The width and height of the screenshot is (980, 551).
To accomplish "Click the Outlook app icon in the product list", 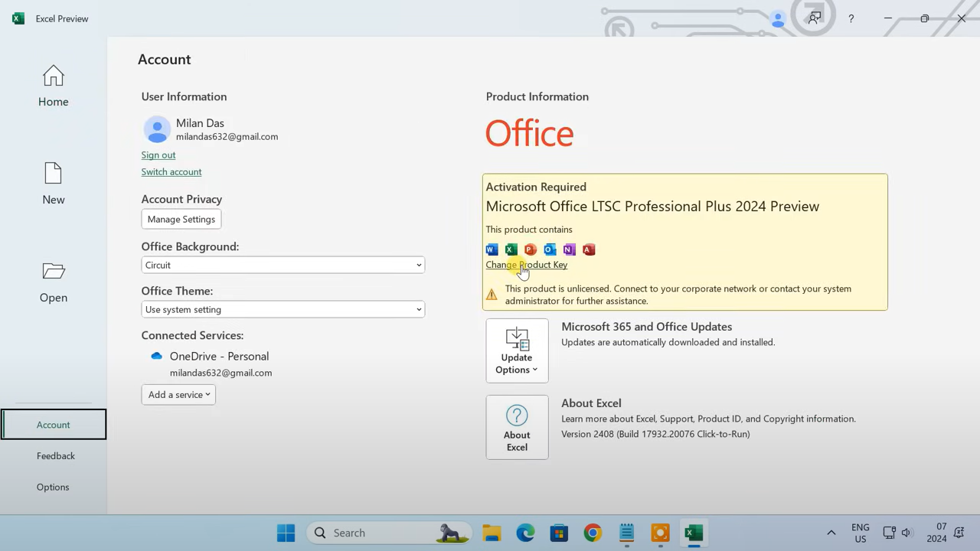I will click(x=550, y=249).
